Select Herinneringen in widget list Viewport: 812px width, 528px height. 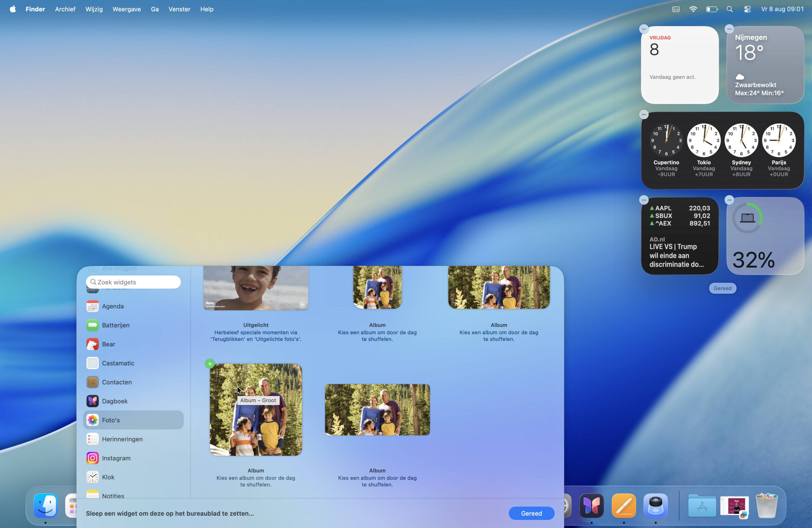[x=122, y=439]
